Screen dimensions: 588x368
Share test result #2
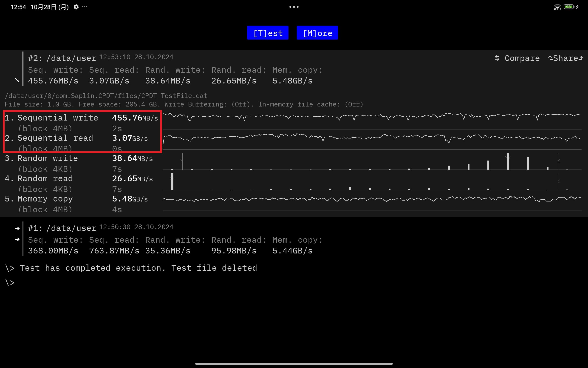565,58
